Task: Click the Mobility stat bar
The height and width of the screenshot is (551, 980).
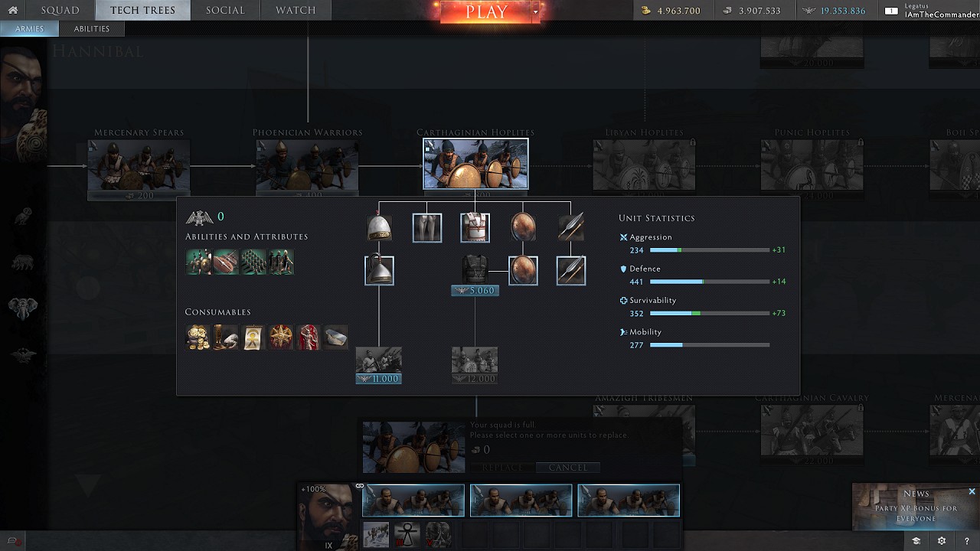Action: [x=710, y=344]
